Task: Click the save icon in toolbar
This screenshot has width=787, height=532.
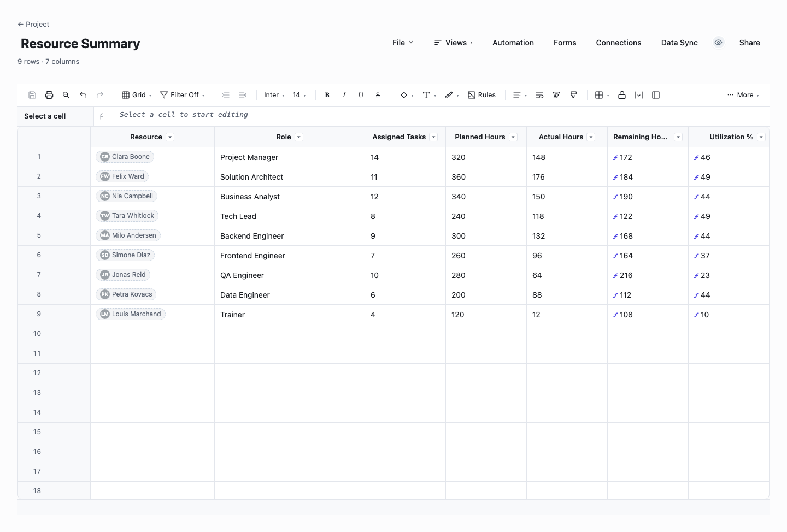Action: (x=32, y=95)
